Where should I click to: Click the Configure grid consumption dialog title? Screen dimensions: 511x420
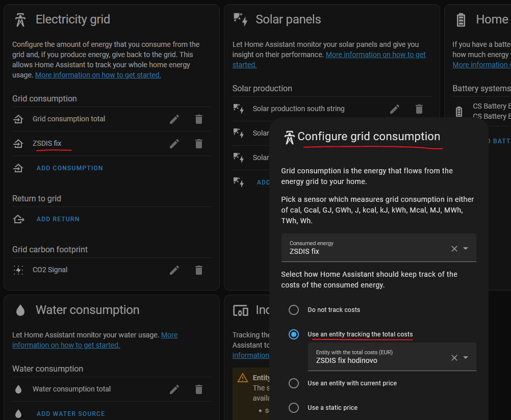tap(369, 137)
